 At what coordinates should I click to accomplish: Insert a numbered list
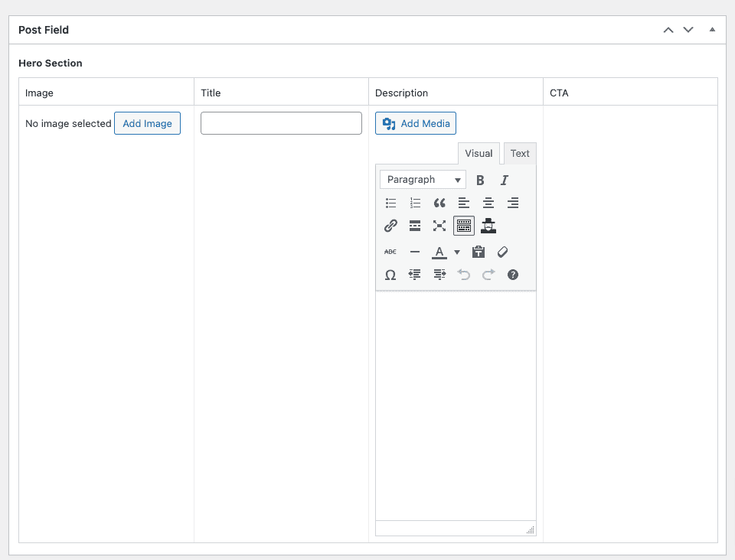tap(415, 203)
